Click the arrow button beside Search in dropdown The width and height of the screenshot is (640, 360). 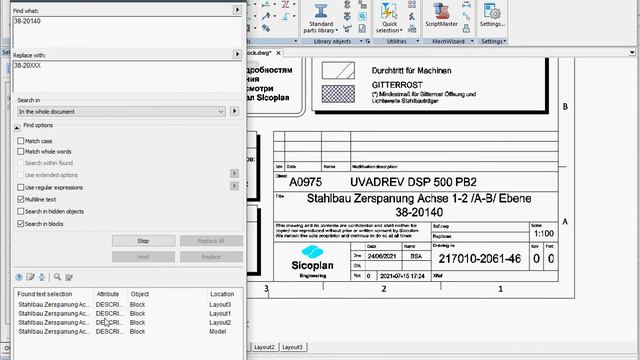[x=234, y=111]
